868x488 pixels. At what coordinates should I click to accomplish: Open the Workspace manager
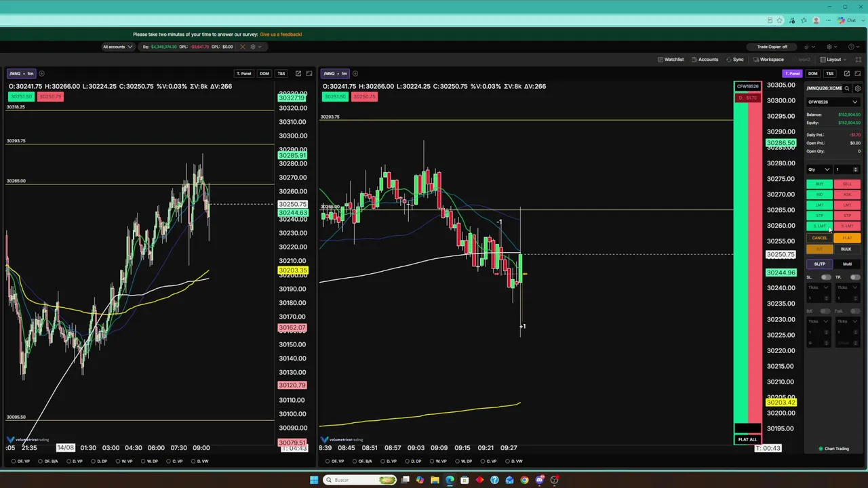point(768,60)
